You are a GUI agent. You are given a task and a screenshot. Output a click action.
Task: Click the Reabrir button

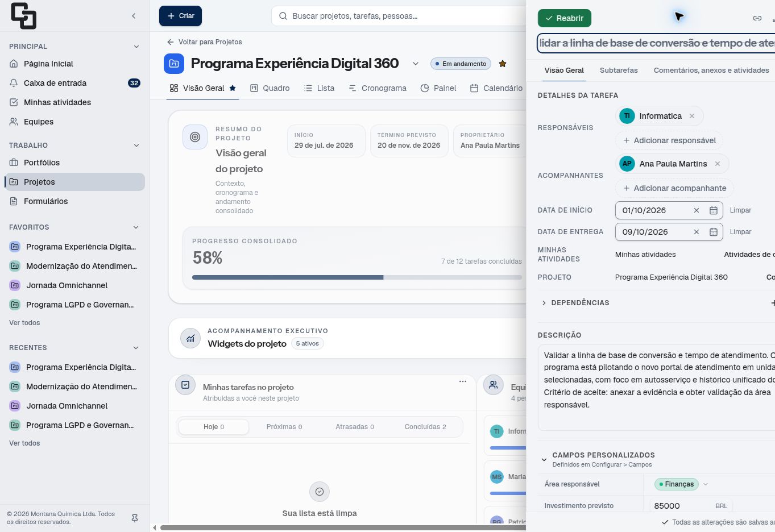[x=565, y=18]
